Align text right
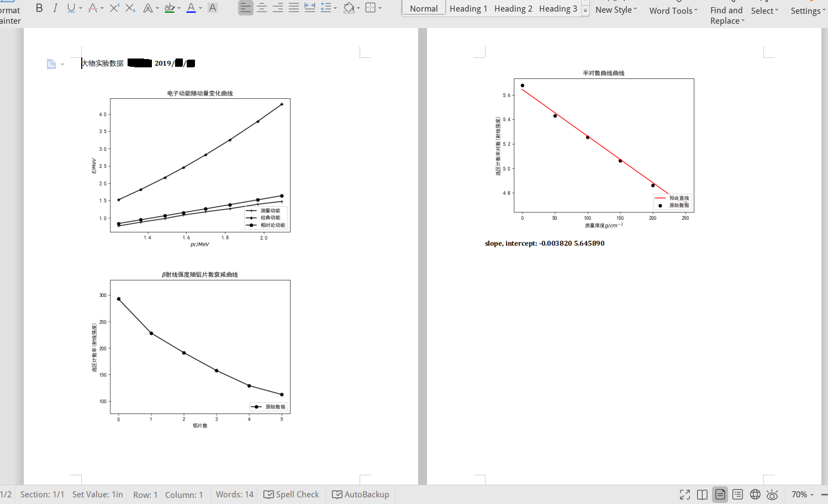 [278, 8]
